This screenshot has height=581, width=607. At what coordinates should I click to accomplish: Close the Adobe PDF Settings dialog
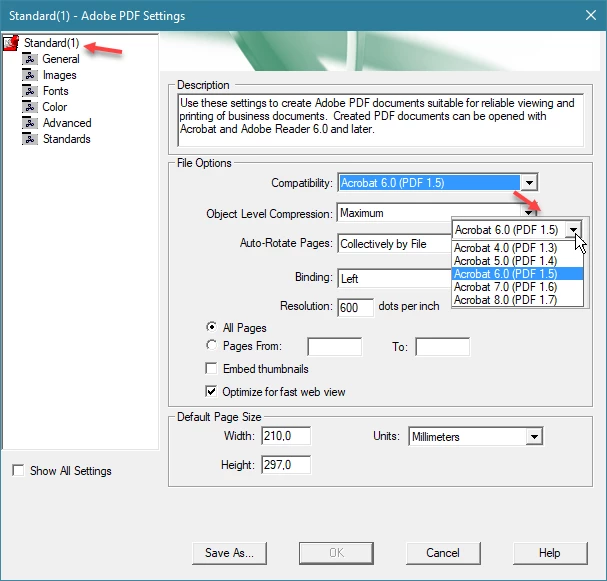pos(591,15)
